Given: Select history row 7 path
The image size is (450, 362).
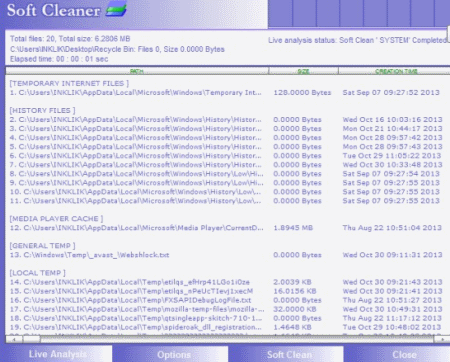Looking at the screenshot, I should [135, 165].
